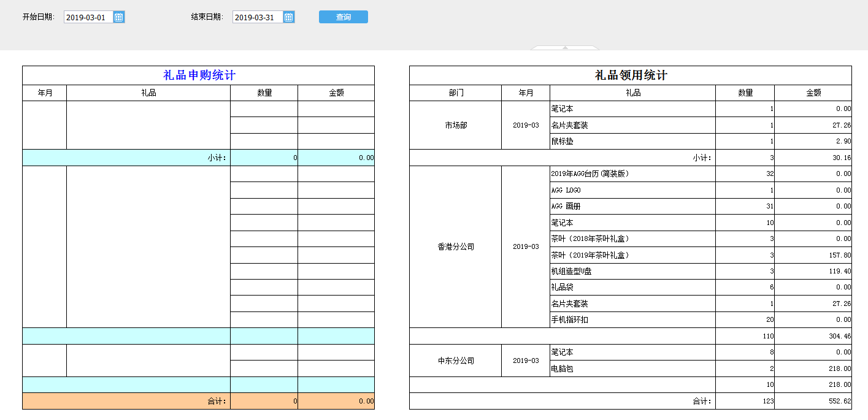Click the 电脑包 gift entry
The height and width of the screenshot is (420, 868).
[x=563, y=368]
